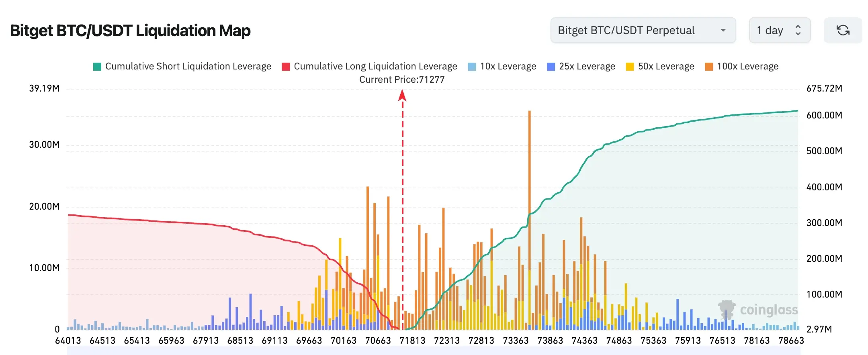868x355 pixels.
Task: Click the green Cumulative Short legend swatch
Action: (x=97, y=67)
